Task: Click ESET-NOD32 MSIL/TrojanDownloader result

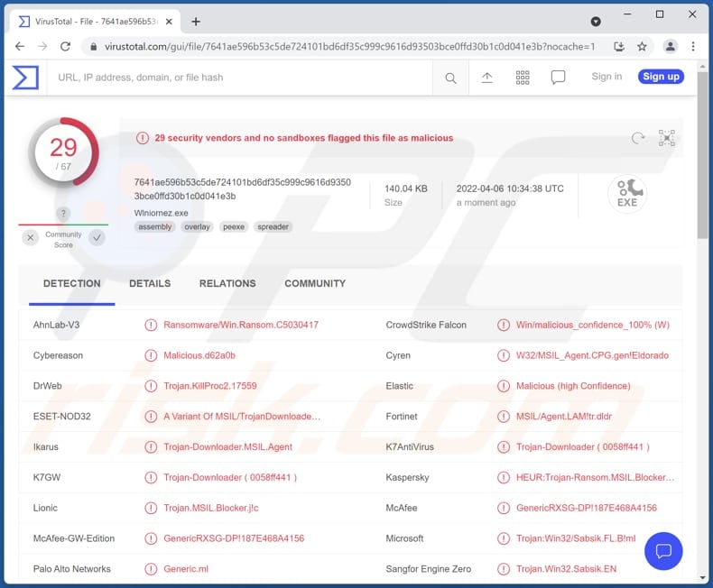Action: [x=242, y=417]
